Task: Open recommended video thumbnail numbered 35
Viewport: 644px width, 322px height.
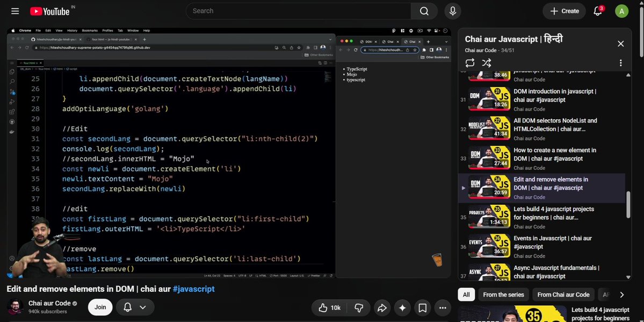Action: click(x=512, y=314)
